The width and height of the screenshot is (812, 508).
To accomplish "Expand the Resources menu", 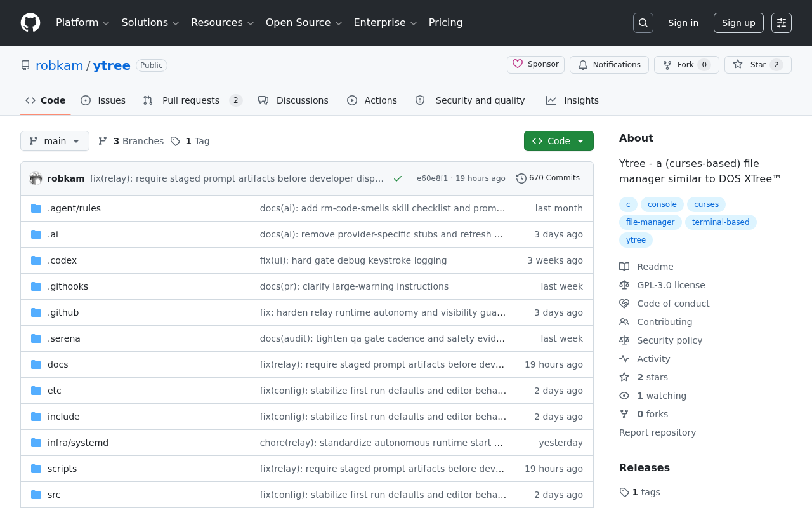I will pyautogui.click(x=223, y=23).
